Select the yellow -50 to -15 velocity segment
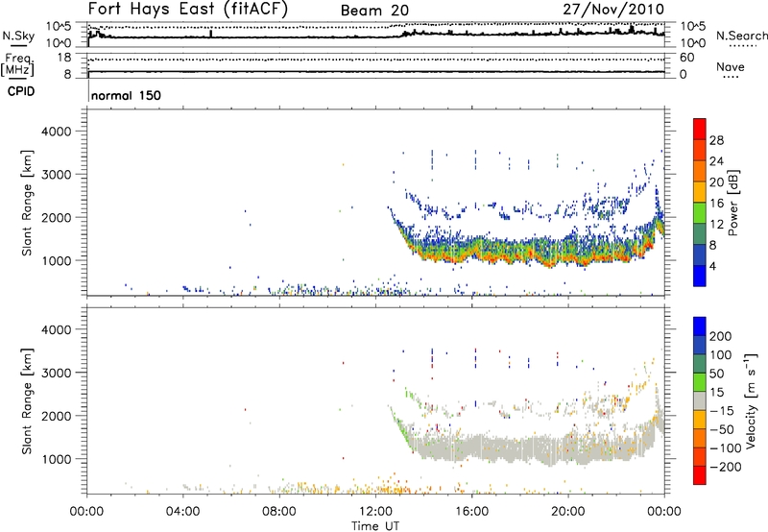This screenshot has width=768, height=532. coord(700,420)
